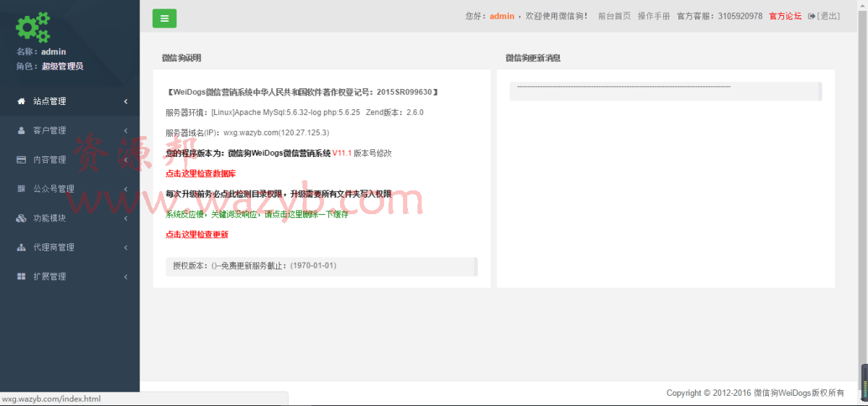The width and height of the screenshot is (868, 406).
Task: Click the V11.1 version number
Action: pos(342,153)
